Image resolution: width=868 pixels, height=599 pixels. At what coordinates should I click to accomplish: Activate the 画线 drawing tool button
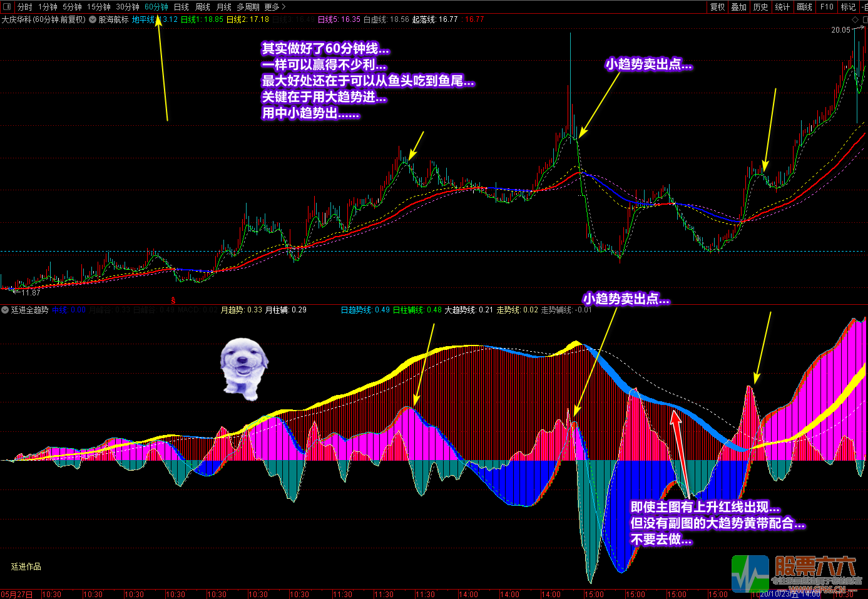[x=805, y=7]
